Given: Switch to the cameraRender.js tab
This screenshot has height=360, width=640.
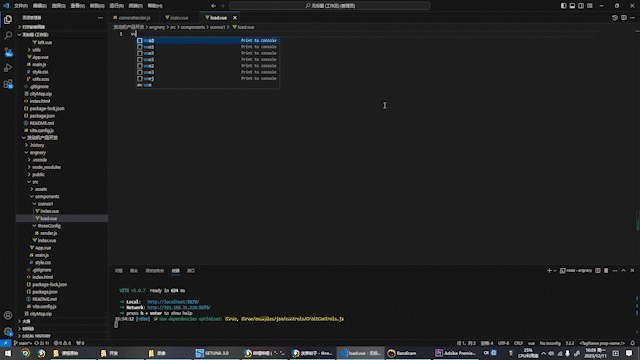Looking at the screenshot, I should pos(131,18).
